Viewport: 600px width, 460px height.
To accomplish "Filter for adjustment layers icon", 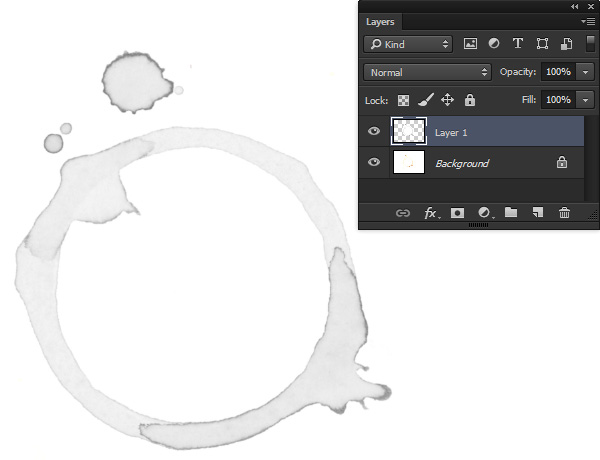I will pos(494,44).
